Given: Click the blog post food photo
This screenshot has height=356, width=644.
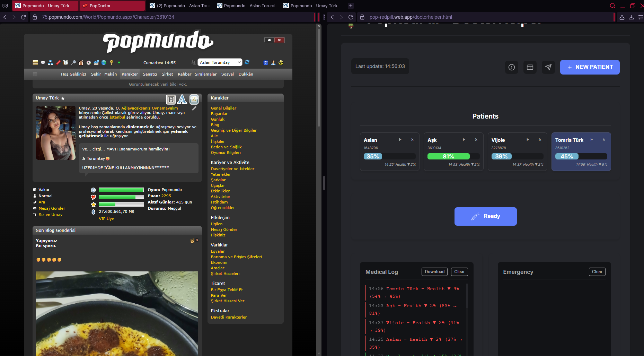Looking at the screenshot, I should pyautogui.click(x=117, y=313).
